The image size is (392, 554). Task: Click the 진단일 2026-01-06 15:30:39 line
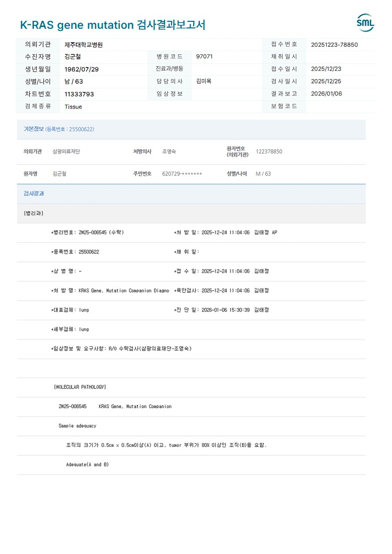click(221, 310)
